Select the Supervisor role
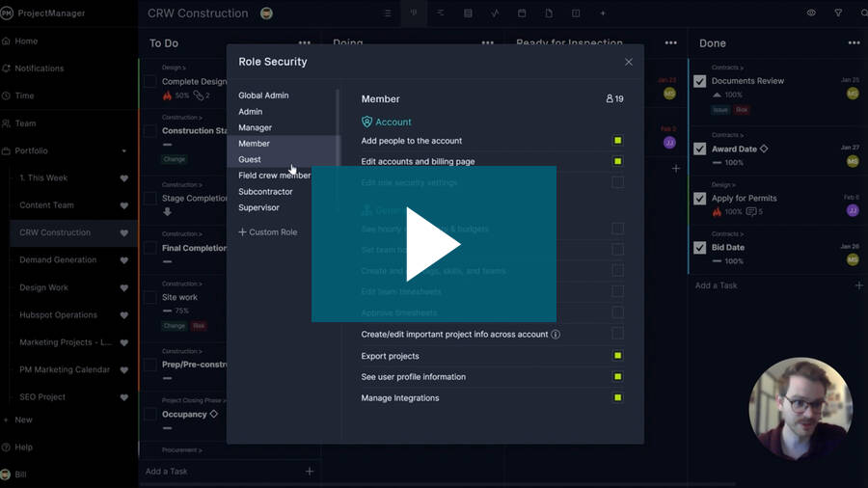Image resolution: width=868 pixels, height=488 pixels. 258,207
